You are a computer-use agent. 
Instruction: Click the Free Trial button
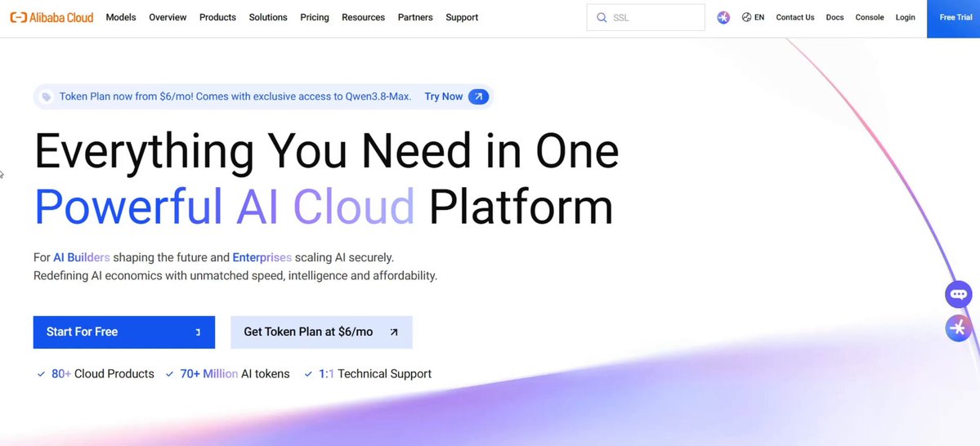pyautogui.click(x=954, y=19)
